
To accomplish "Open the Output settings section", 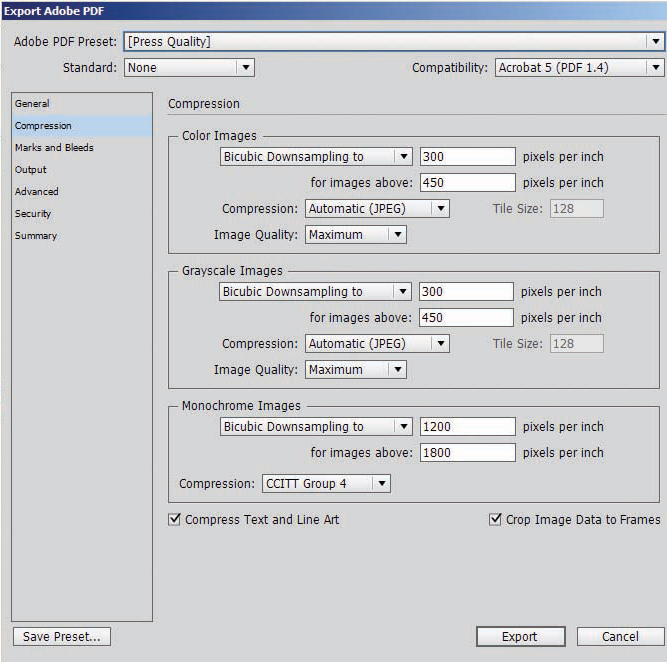I will 31,170.
